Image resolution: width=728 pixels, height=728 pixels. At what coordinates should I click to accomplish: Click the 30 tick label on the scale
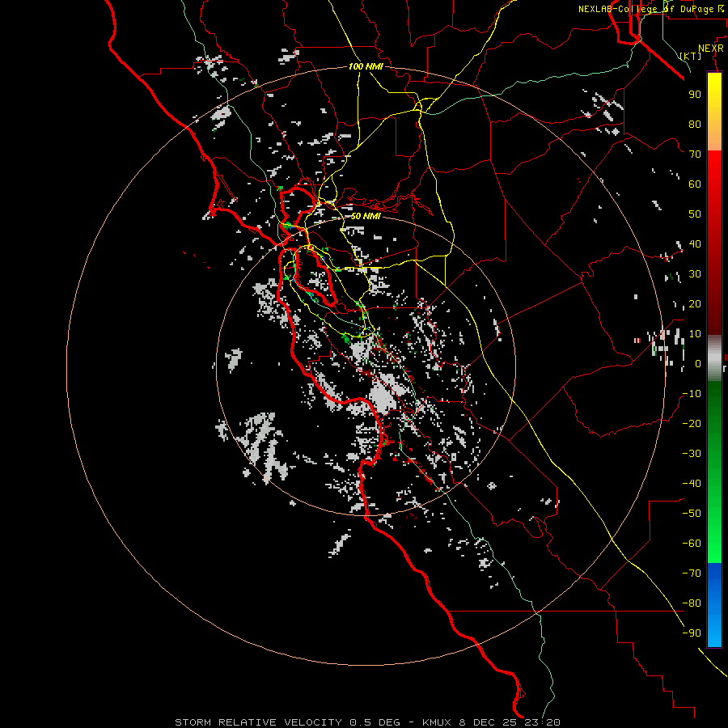coord(695,274)
